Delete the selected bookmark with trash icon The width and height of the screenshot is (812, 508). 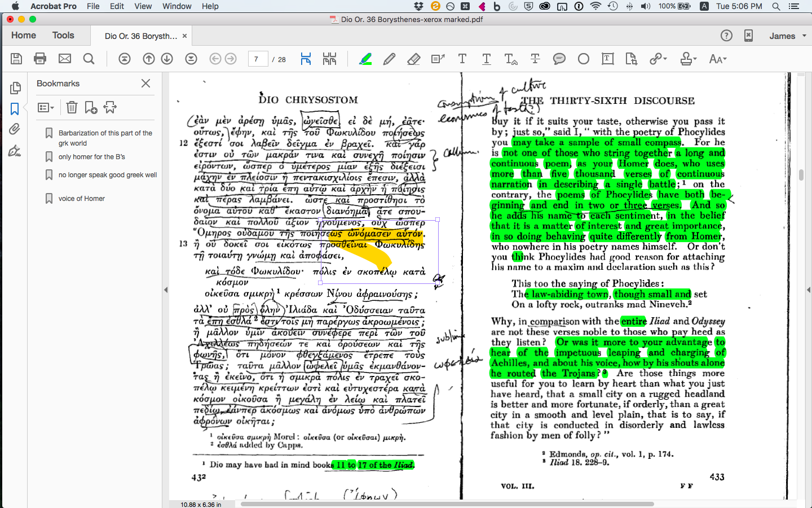(x=72, y=107)
